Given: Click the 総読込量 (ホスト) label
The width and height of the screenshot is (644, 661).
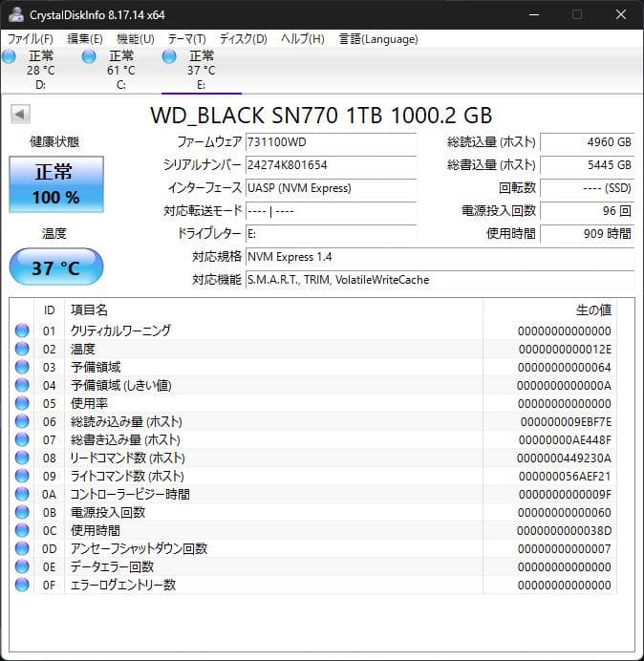Looking at the screenshot, I should 491,142.
